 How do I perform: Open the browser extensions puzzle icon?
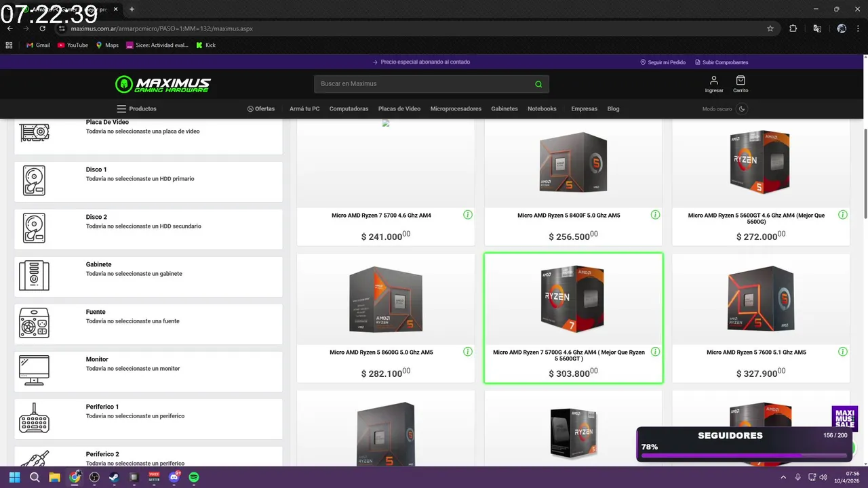[x=793, y=28]
